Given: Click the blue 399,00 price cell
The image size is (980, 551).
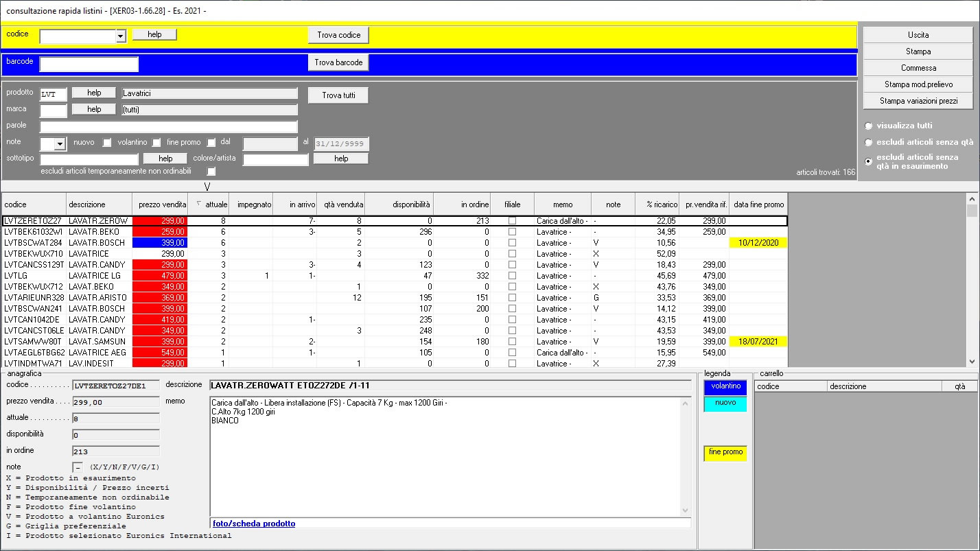Looking at the screenshot, I should tap(160, 243).
